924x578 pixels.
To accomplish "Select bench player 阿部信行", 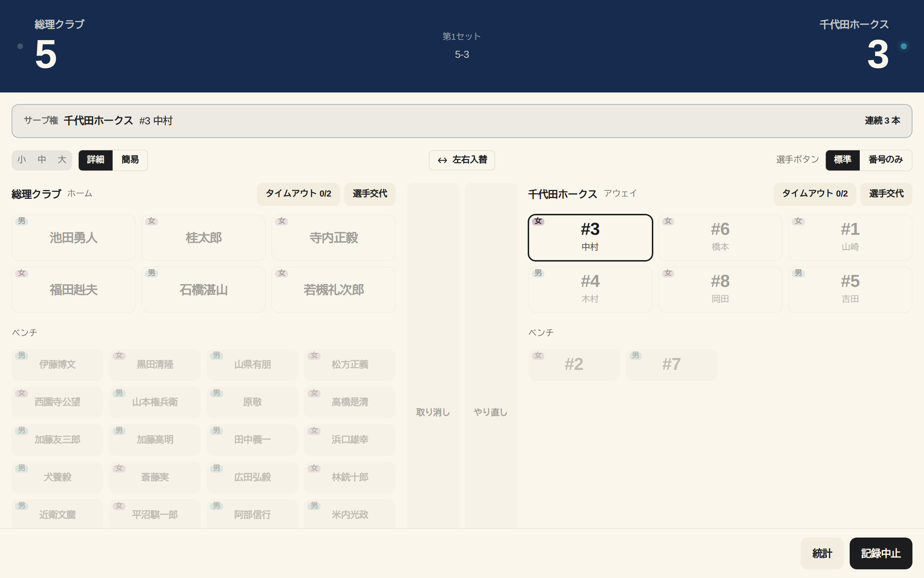I will (252, 514).
